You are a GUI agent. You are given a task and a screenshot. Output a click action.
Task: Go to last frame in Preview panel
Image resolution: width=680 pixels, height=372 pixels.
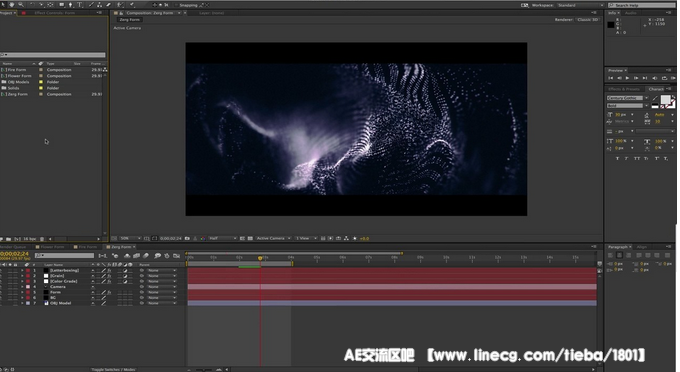point(645,78)
